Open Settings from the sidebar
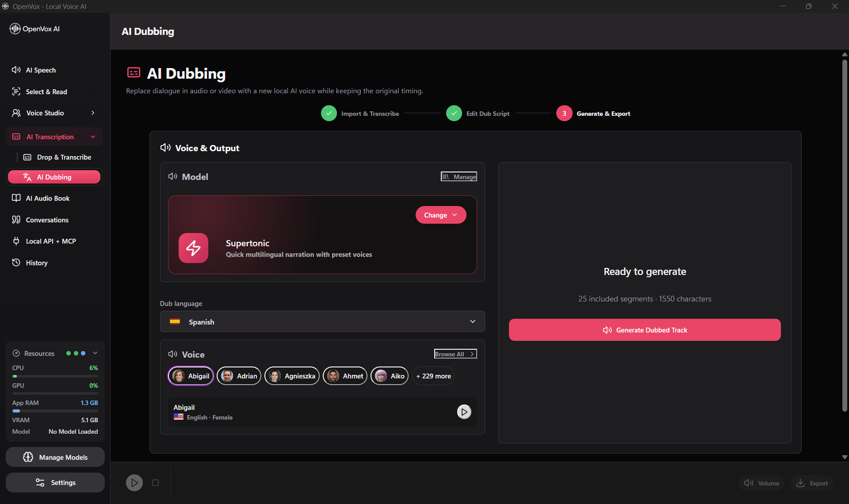This screenshot has height=504, width=849. pyautogui.click(x=55, y=483)
